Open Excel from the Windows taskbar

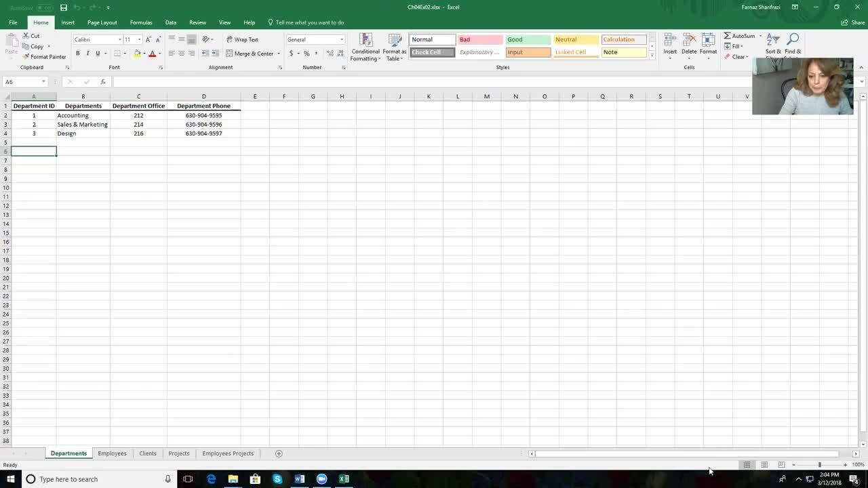(344, 479)
